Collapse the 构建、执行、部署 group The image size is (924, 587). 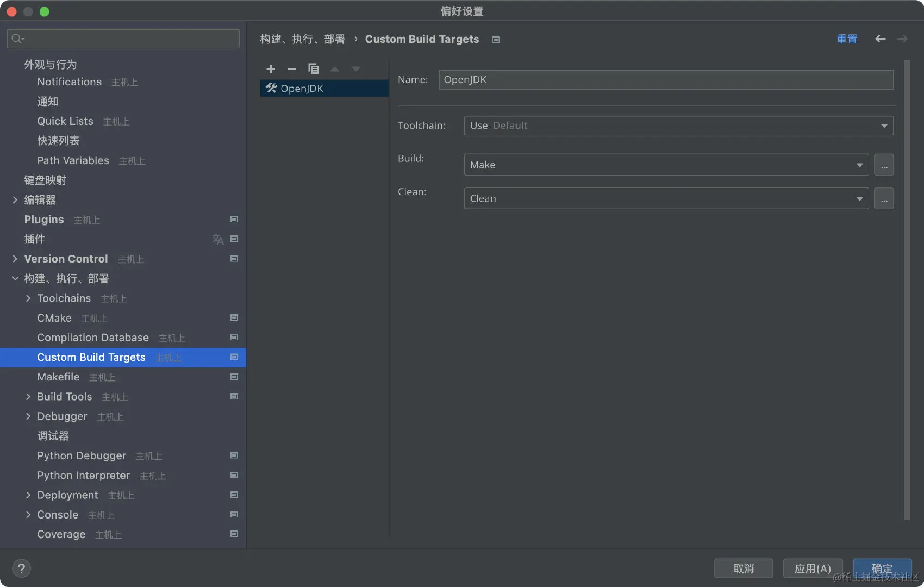pos(15,279)
